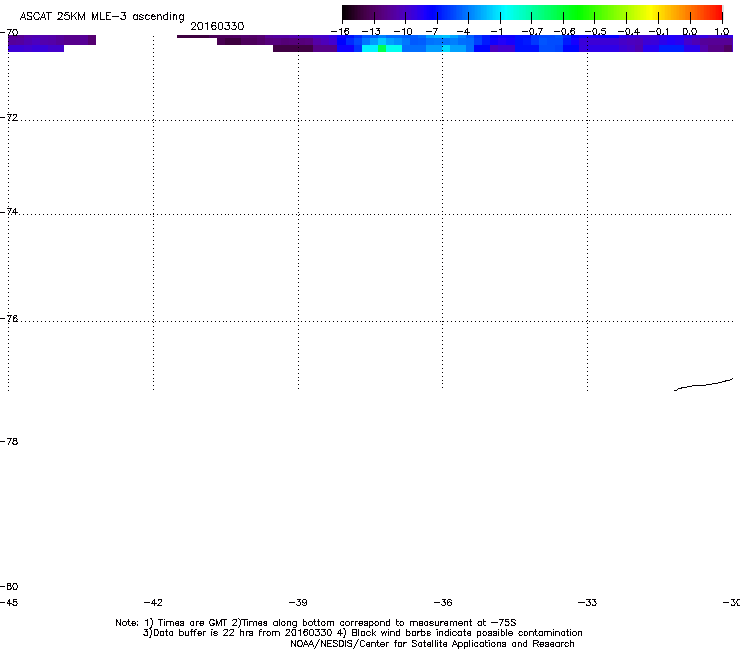Click the NOAA/NESDIS credit line
Screen dimensions: 740x650
click(432, 644)
